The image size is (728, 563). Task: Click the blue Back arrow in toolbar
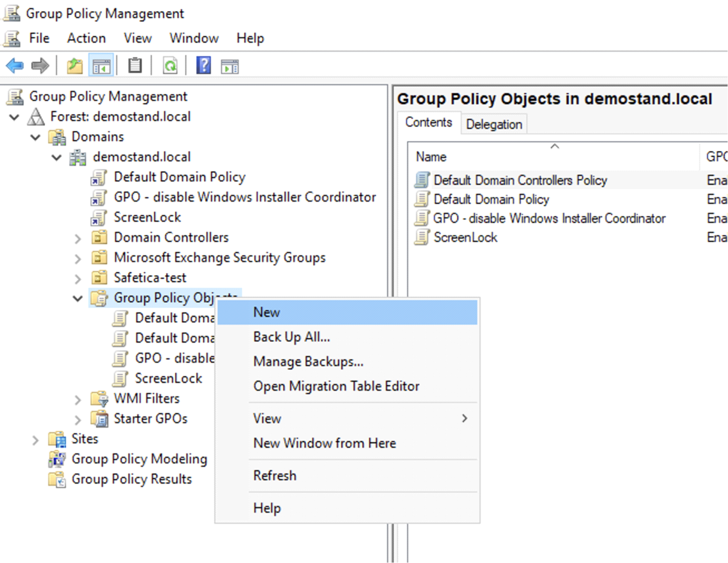[x=15, y=66]
